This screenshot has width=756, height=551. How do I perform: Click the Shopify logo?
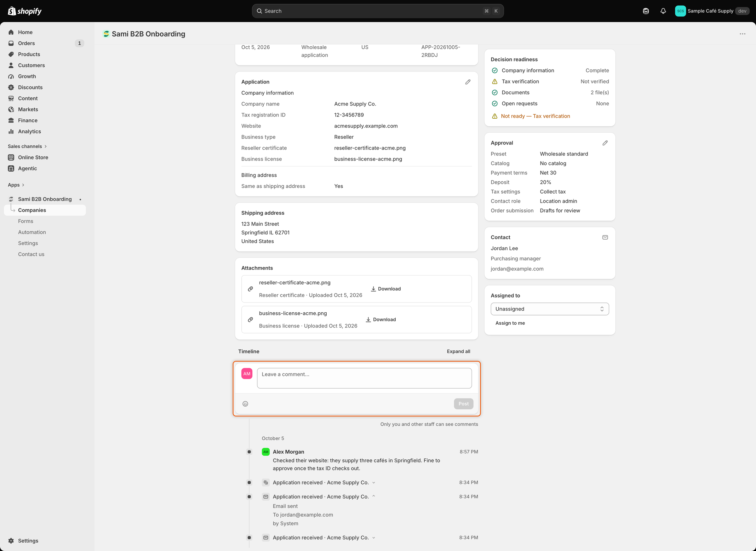click(25, 11)
